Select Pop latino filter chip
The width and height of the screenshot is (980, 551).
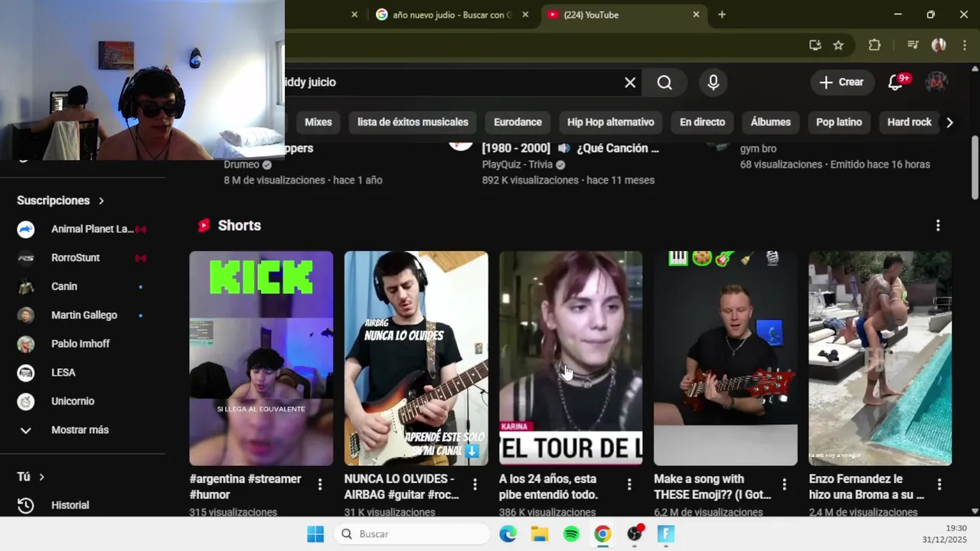pos(839,122)
